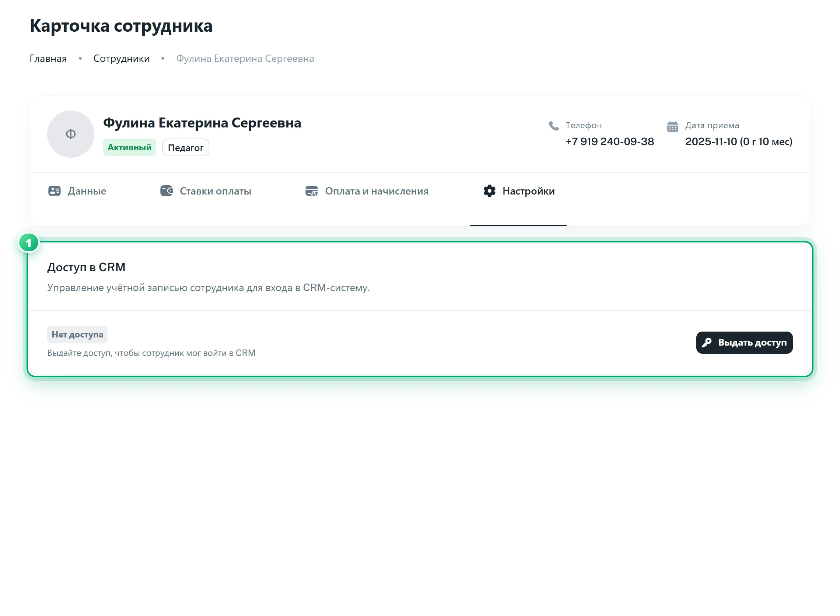
Task: Click the card icon of Оплата и начисления
Action: [x=312, y=191]
